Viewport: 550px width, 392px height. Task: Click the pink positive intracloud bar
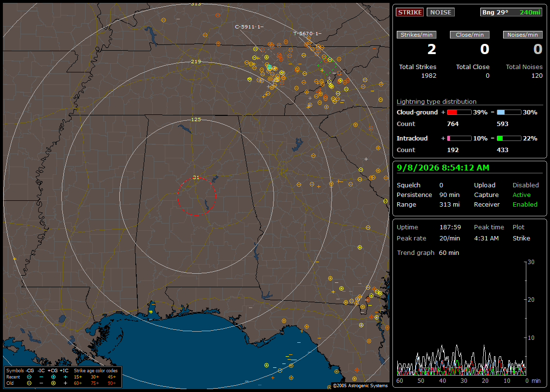[x=459, y=139]
